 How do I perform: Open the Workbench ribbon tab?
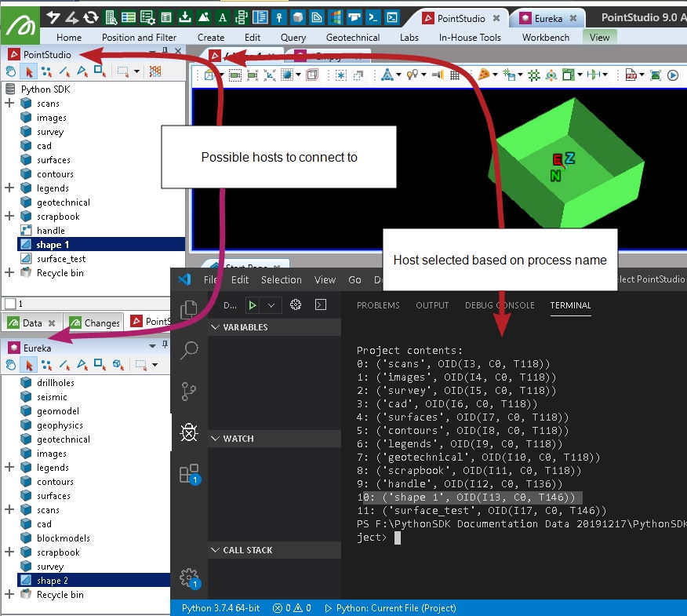(546, 38)
